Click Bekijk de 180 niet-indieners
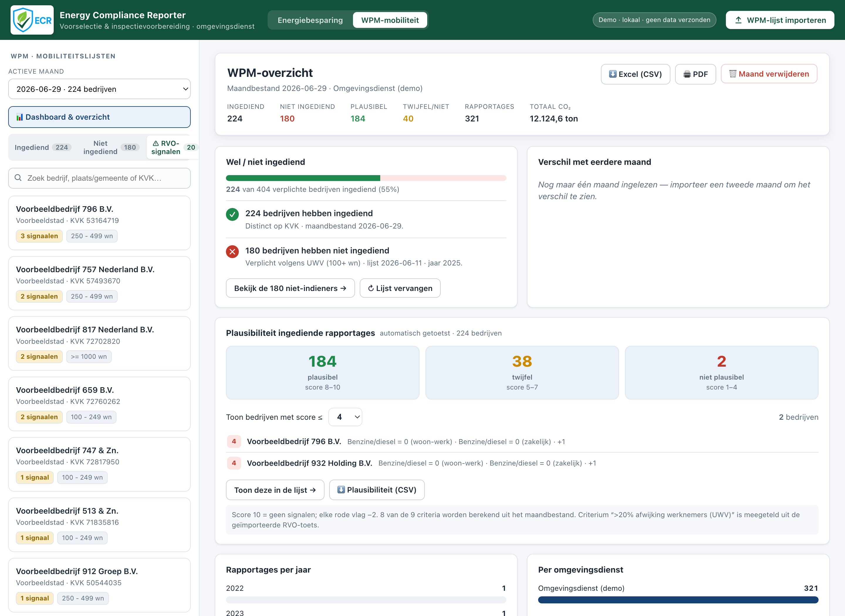 pos(290,288)
